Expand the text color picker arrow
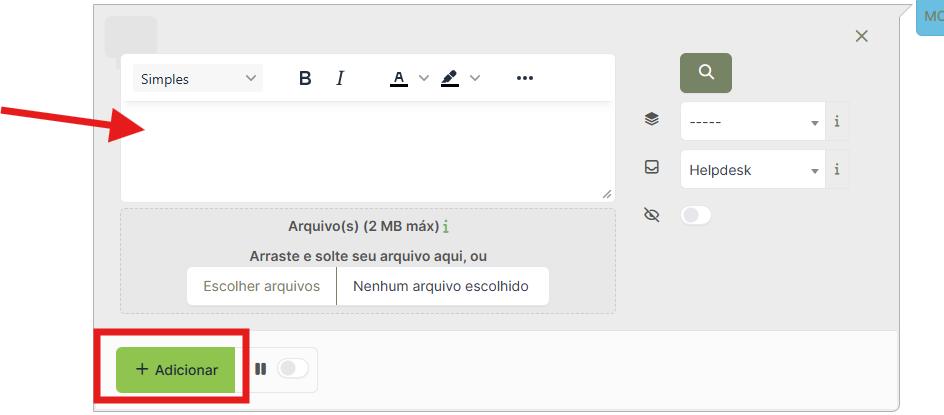The height and width of the screenshot is (415, 944). [x=424, y=78]
